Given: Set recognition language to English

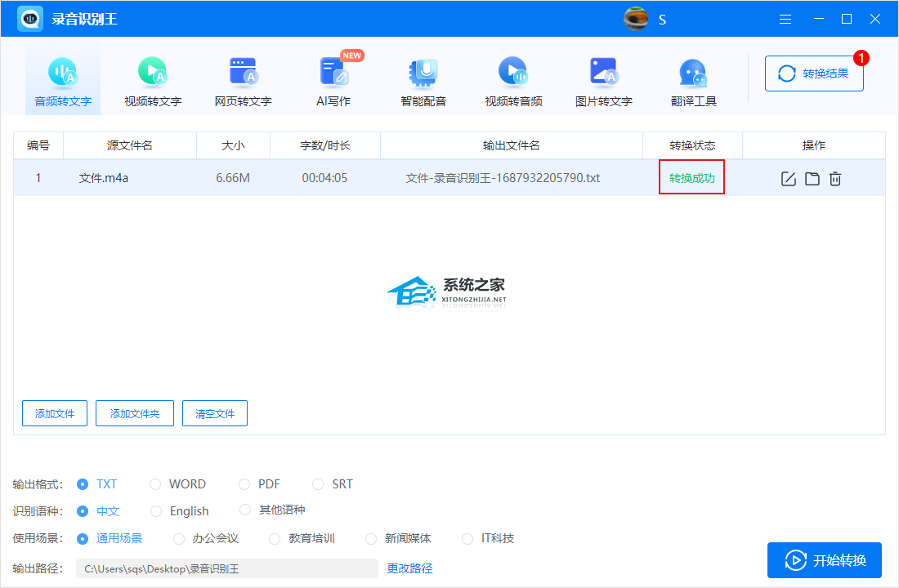Looking at the screenshot, I should pos(156,511).
